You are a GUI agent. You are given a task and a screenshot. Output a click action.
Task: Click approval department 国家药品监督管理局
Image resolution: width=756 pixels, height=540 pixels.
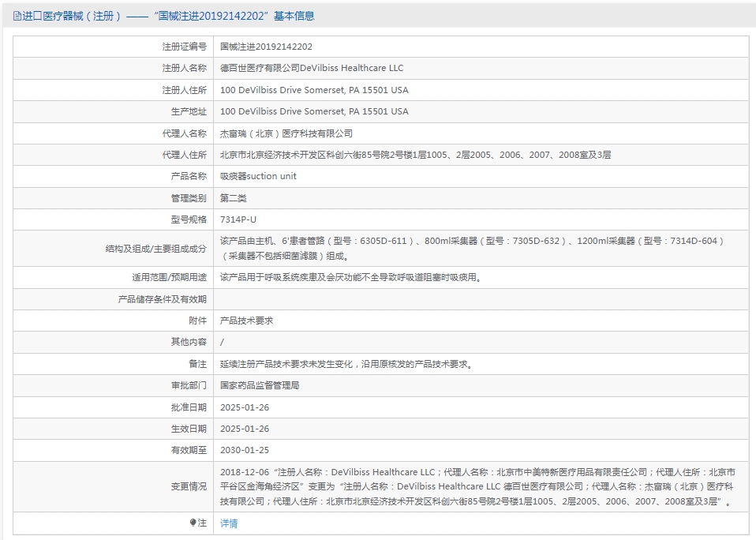[x=260, y=385]
